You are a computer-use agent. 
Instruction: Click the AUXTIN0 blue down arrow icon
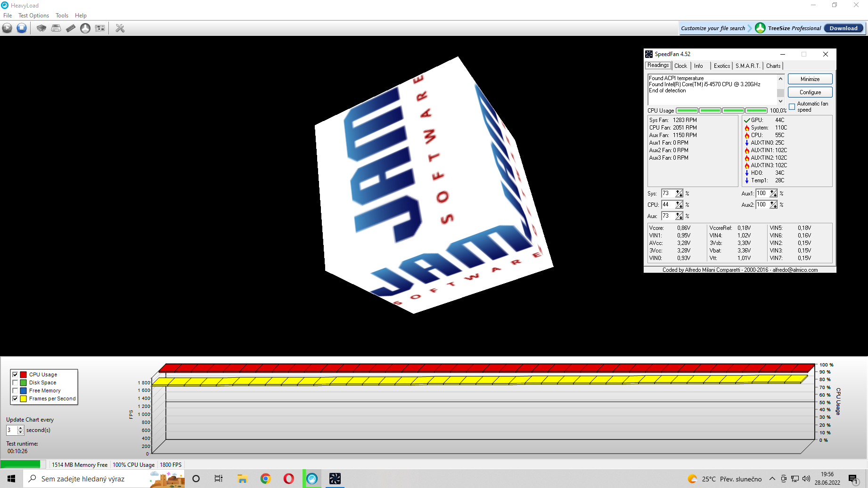[747, 143]
